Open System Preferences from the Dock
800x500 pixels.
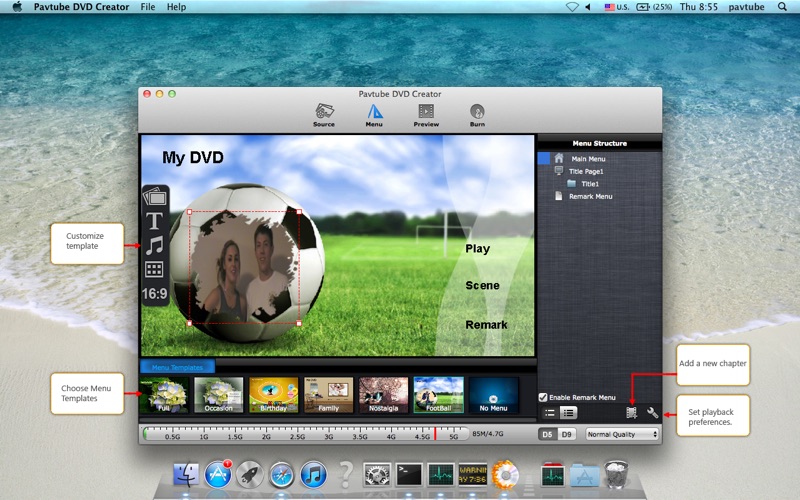tap(377, 474)
